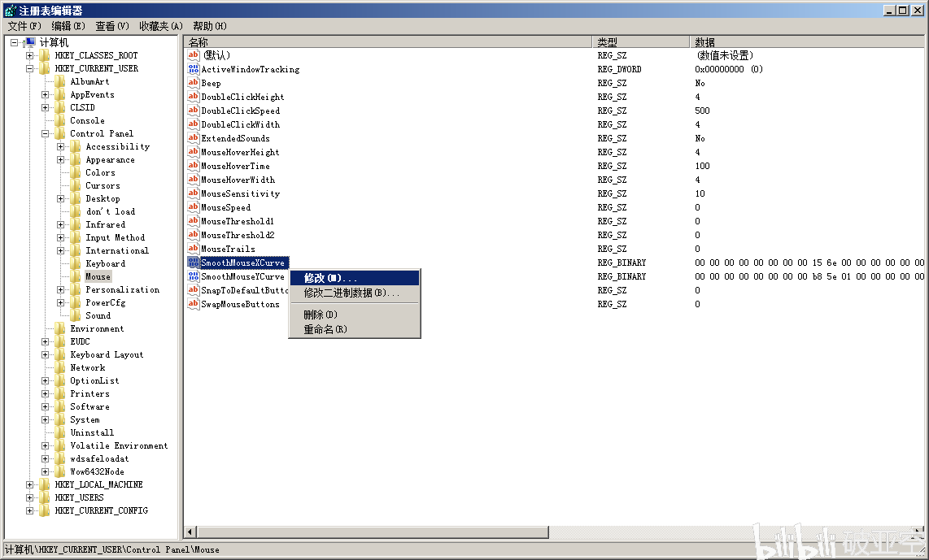
Task: Click the Mouse key folder icon
Action: coord(76,276)
